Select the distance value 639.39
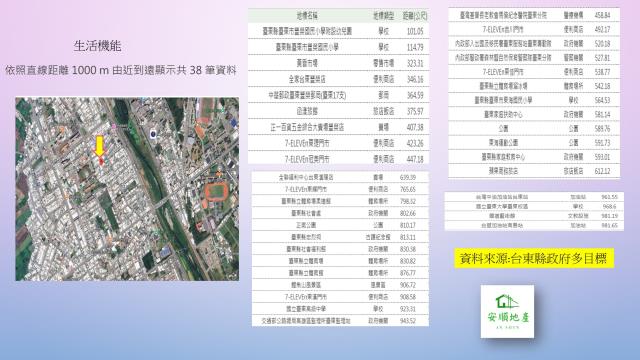The width and height of the screenshot is (640, 360). pyautogui.click(x=408, y=178)
